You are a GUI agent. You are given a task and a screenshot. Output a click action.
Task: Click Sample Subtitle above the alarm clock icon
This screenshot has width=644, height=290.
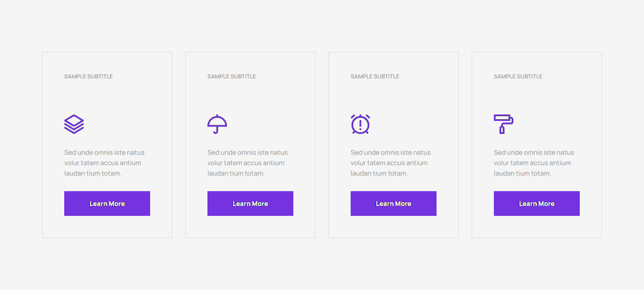375,76
